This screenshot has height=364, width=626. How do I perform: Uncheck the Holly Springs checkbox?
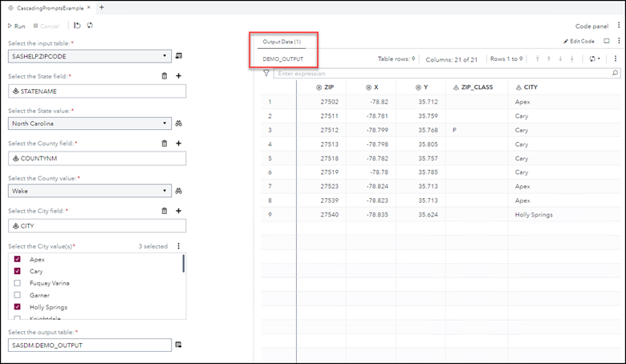[x=17, y=307]
